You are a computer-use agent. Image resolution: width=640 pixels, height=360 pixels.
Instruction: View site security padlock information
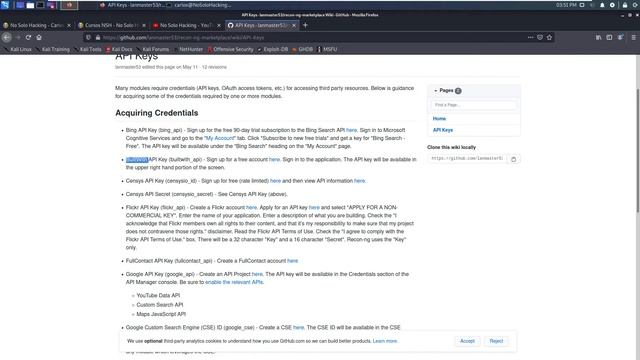click(98, 37)
